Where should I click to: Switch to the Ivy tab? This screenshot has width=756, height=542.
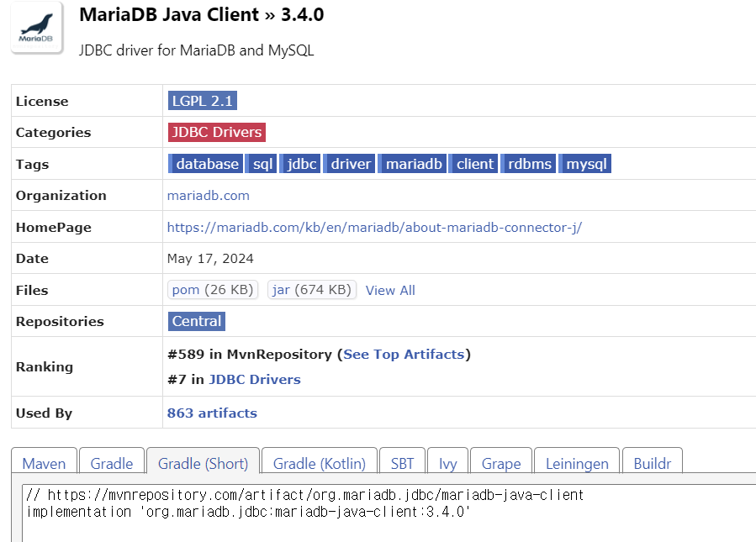tap(447, 461)
